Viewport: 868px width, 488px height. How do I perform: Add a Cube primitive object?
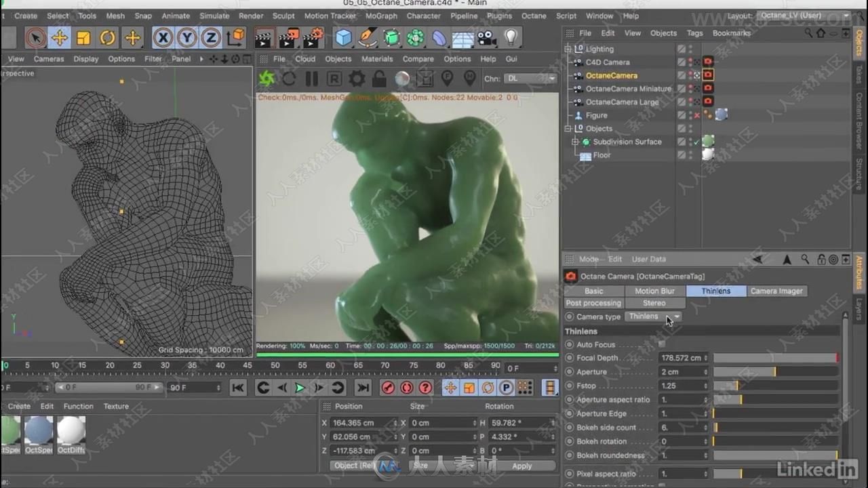coord(344,38)
